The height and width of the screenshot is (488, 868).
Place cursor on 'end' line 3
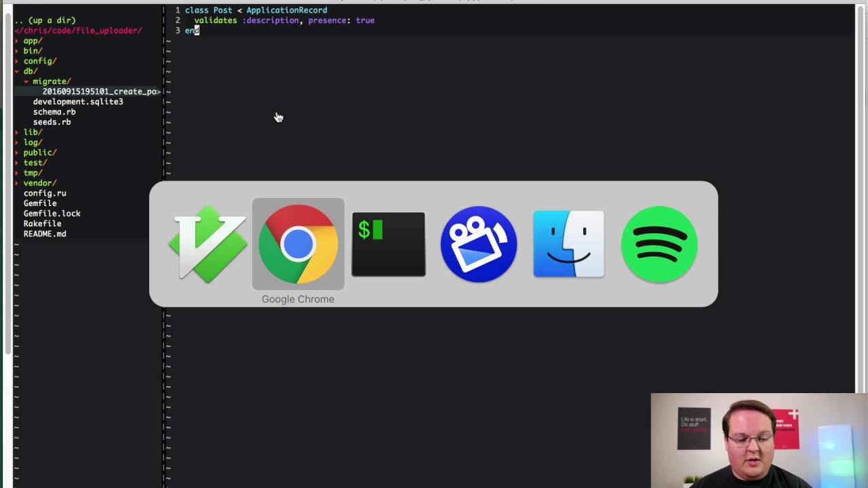192,30
